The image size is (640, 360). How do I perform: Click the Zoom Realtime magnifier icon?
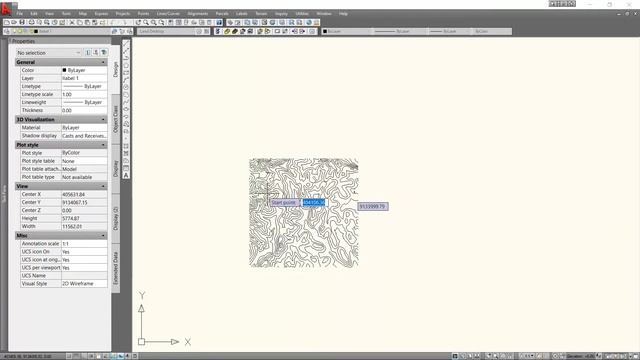pyautogui.click(x=146, y=22)
